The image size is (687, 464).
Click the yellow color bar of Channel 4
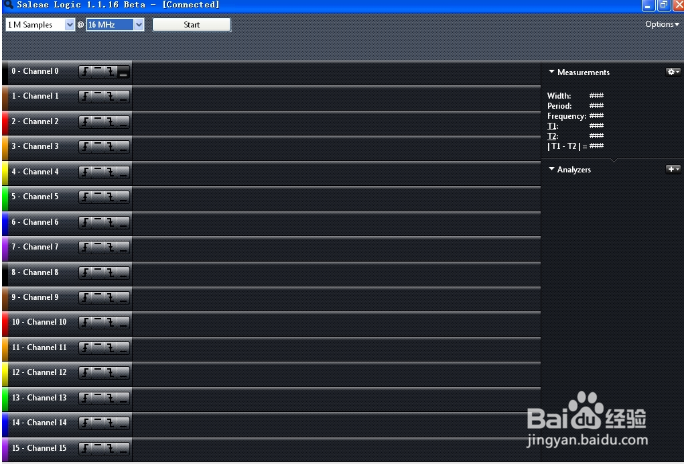point(5,173)
